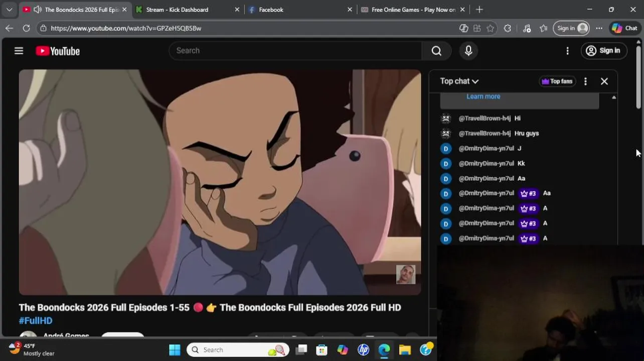The image size is (644, 361).
Task: Select TravellBrown-h4j's 'Hru guys' message
Action: click(527, 133)
